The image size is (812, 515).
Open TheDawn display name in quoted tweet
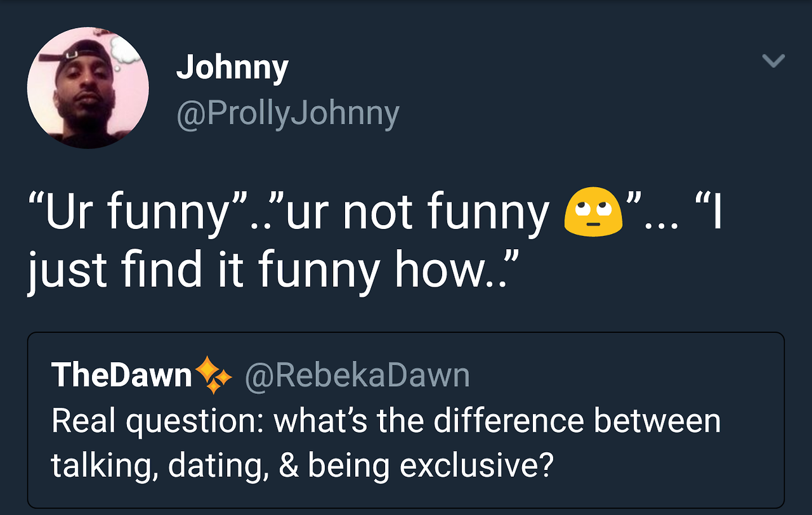122,375
